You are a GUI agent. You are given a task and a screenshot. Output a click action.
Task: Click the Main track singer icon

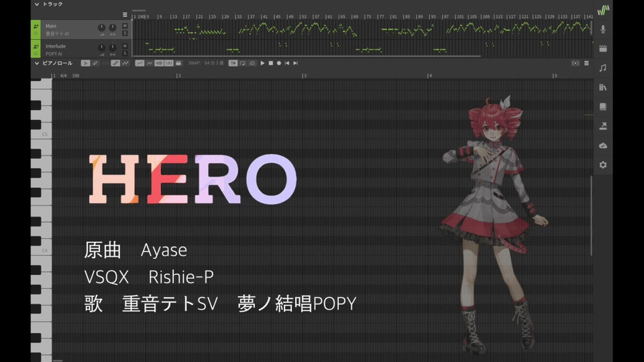coord(36,26)
